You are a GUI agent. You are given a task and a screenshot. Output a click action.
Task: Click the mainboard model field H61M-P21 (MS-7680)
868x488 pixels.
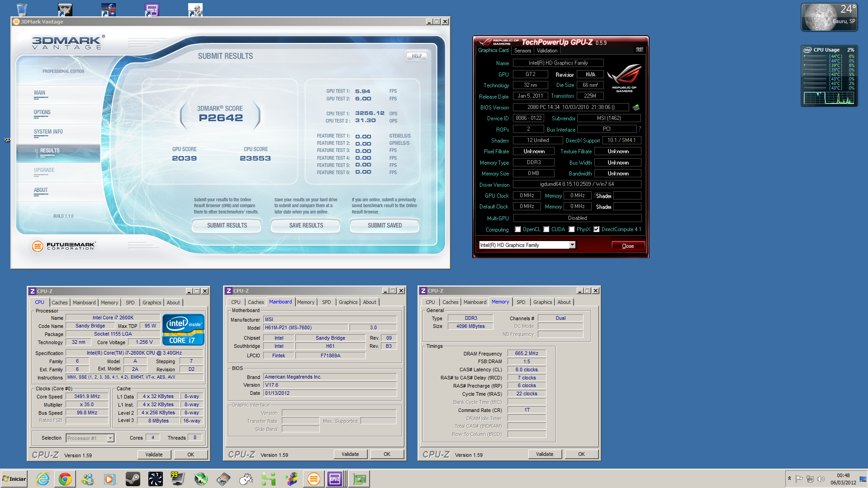point(306,327)
